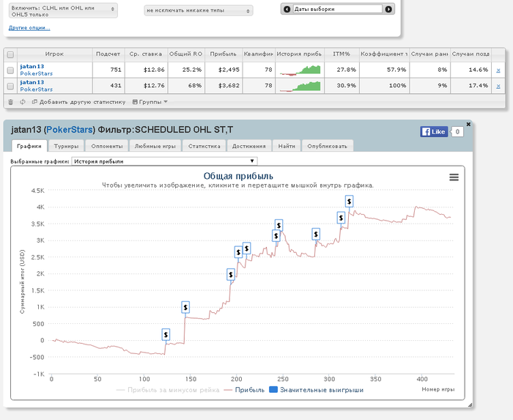The image size is (513, 420).
Task: Open the Выбранные графики dropdown
Action: click(x=165, y=161)
